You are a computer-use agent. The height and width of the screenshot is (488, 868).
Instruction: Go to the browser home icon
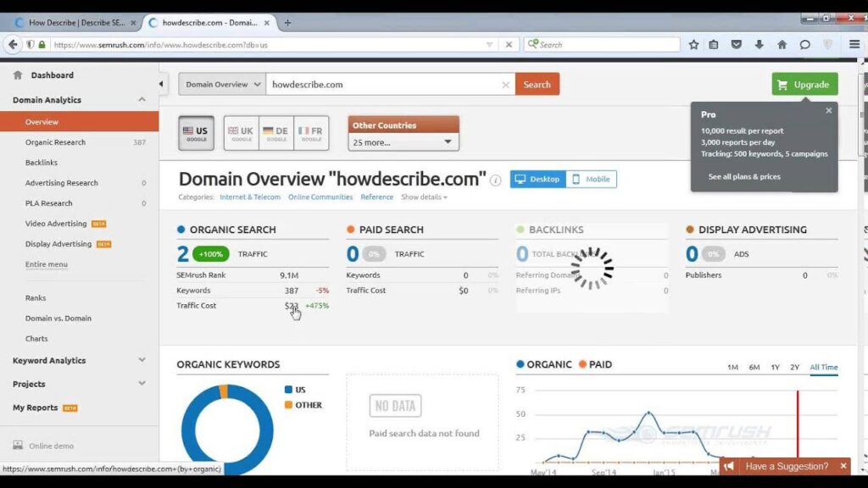[x=782, y=44]
